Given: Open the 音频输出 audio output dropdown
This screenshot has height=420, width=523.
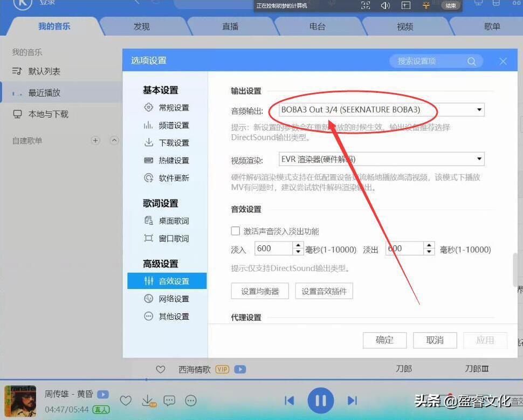Looking at the screenshot, I should (x=478, y=110).
